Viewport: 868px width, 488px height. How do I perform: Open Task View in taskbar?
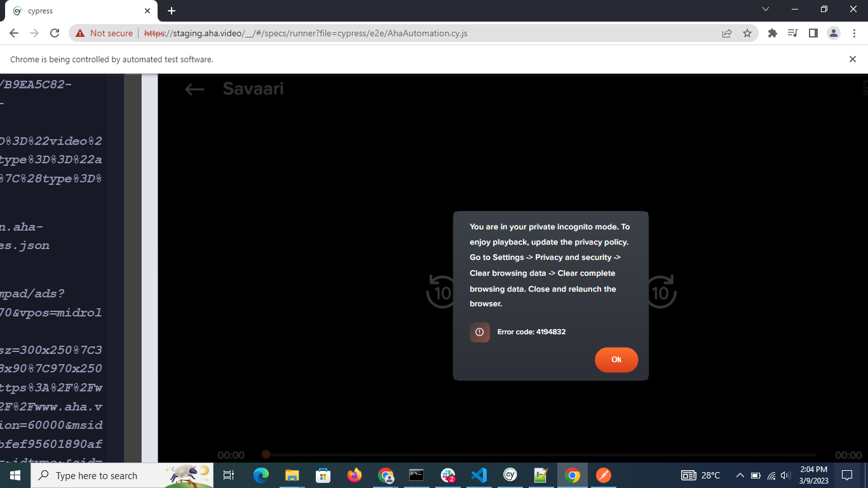click(x=229, y=475)
